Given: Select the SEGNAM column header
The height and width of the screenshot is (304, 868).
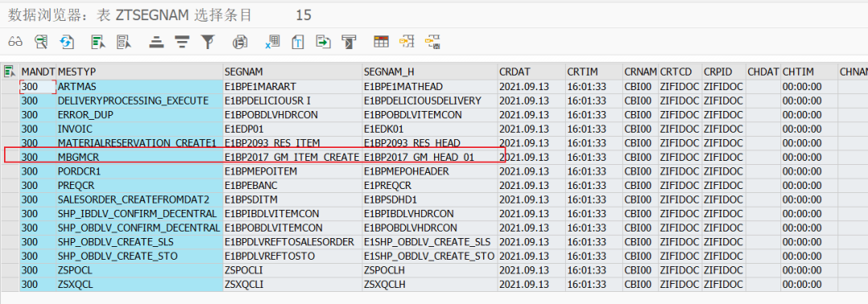Looking at the screenshot, I should point(293,72).
